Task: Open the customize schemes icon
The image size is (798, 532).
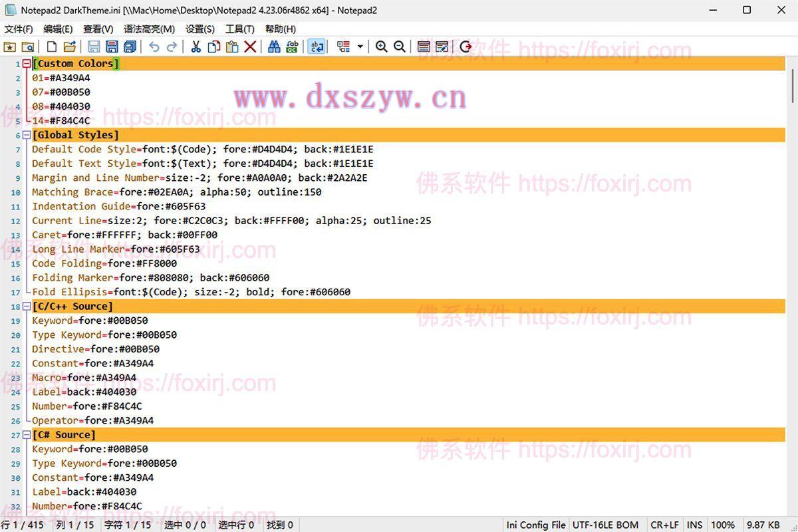Action: 442,47
